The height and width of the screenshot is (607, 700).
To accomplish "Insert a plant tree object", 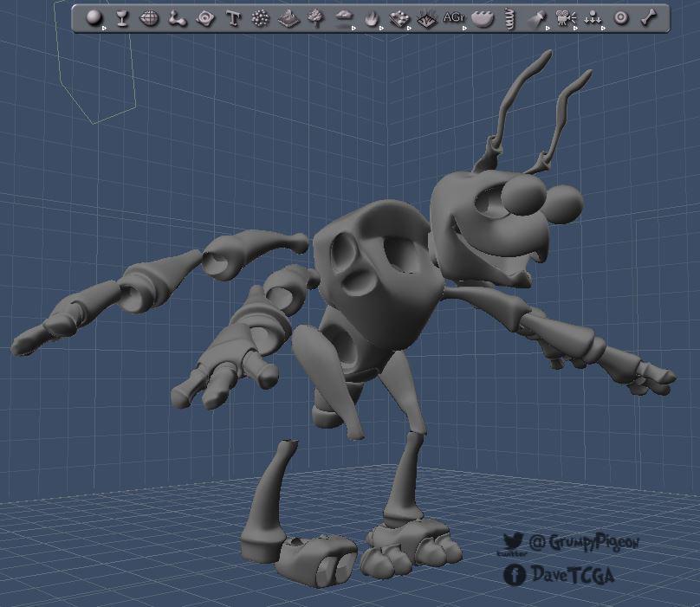I will point(315,19).
